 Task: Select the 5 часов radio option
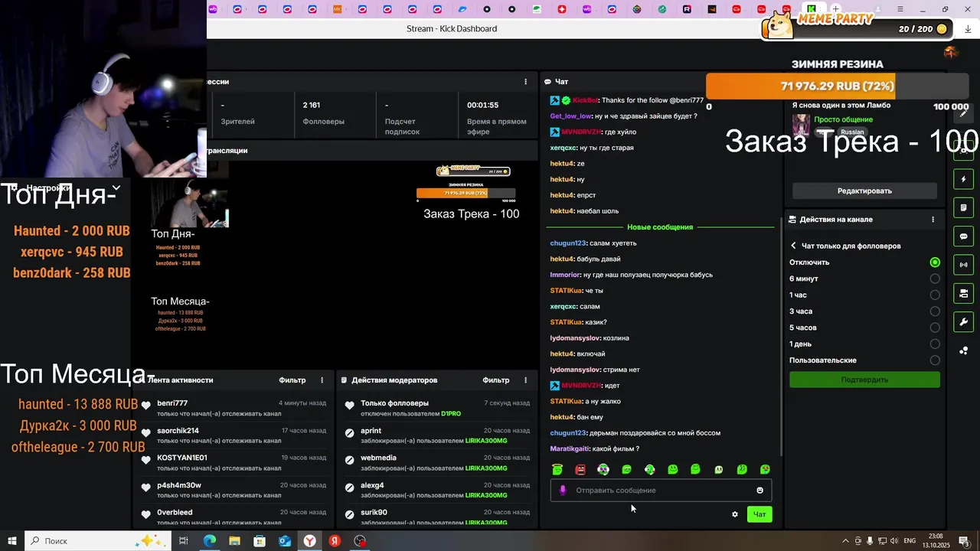[x=935, y=328]
